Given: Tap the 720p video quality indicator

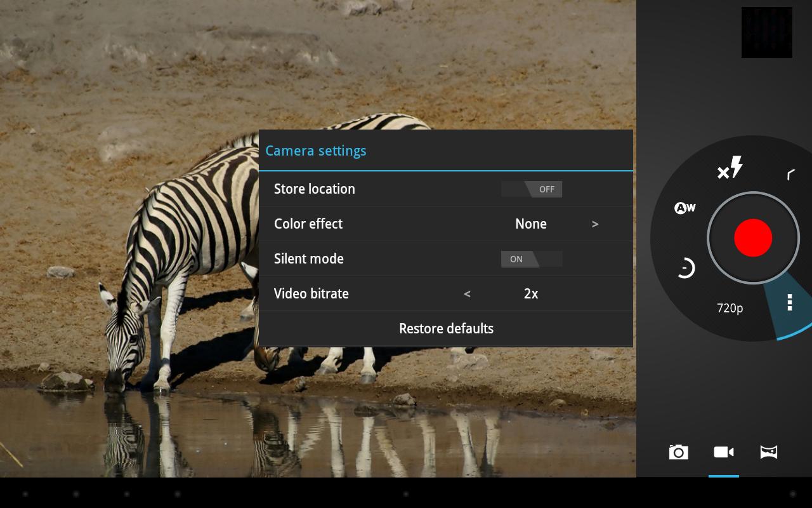Looking at the screenshot, I should pyautogui.click(x=730, y=307).
